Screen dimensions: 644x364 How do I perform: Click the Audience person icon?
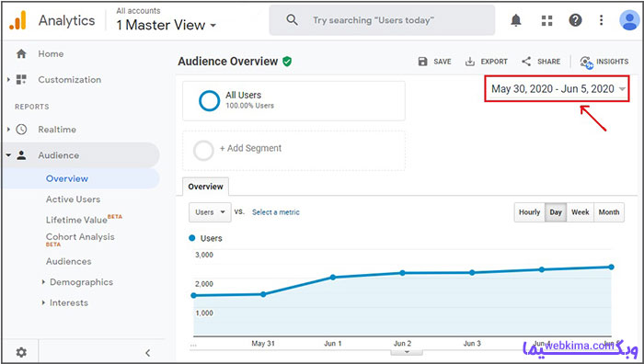coord(21,155)
